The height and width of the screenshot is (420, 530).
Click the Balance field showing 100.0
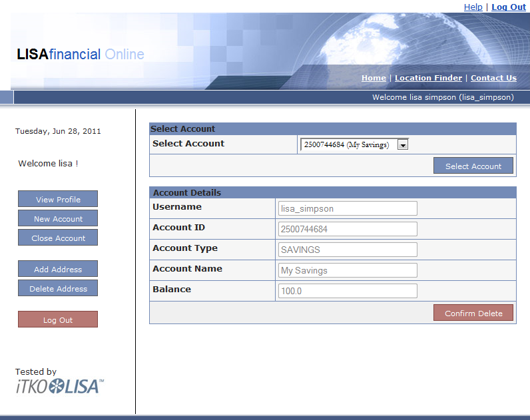tap(348, 291)
